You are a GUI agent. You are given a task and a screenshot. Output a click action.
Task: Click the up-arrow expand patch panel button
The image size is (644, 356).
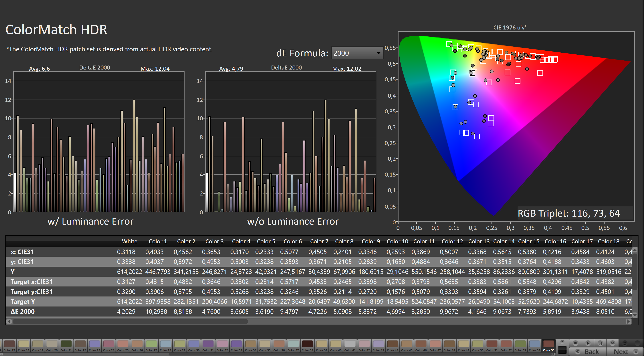point(562,341)
